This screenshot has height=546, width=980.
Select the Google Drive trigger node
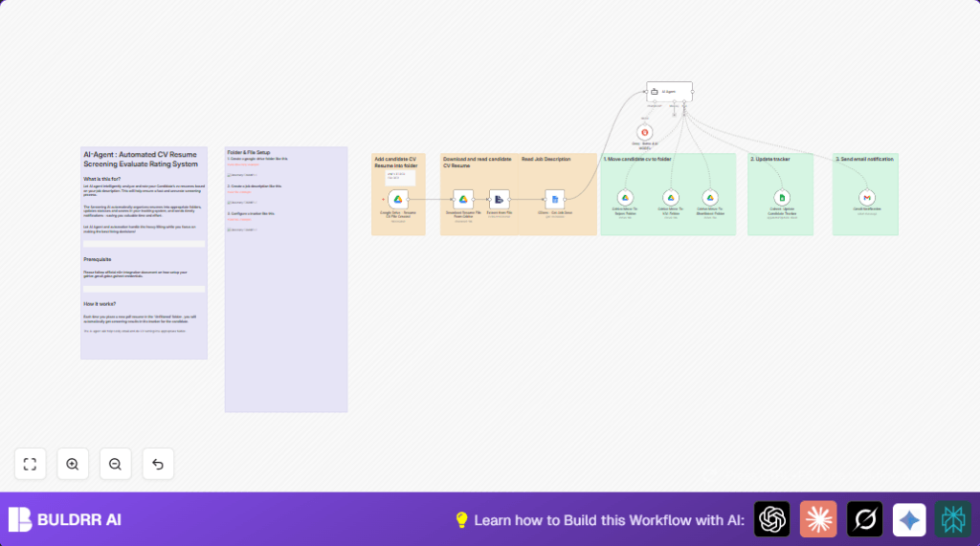point(397,199)
